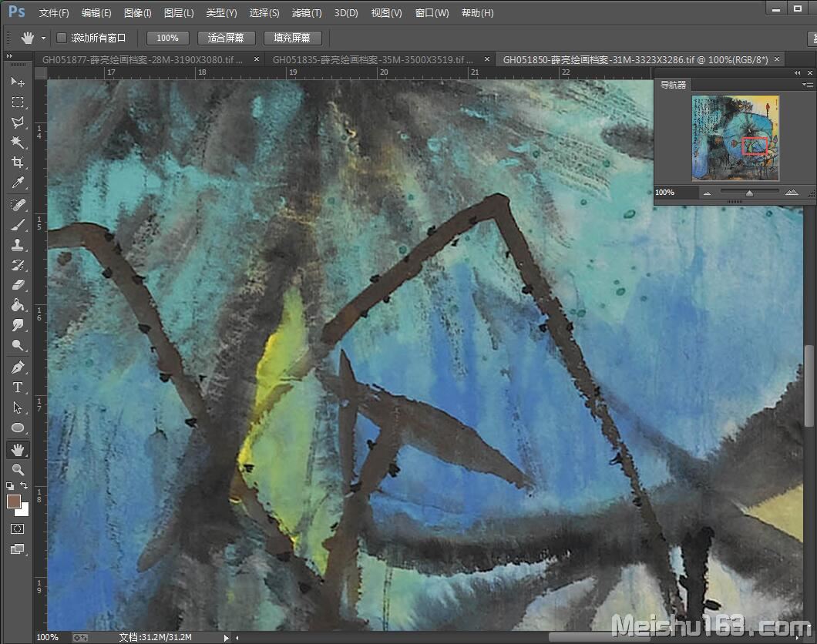Viewport: 817px width, 644px height.
Task: Select the Paint Bucket tool
Action: (x=18, y=305)
